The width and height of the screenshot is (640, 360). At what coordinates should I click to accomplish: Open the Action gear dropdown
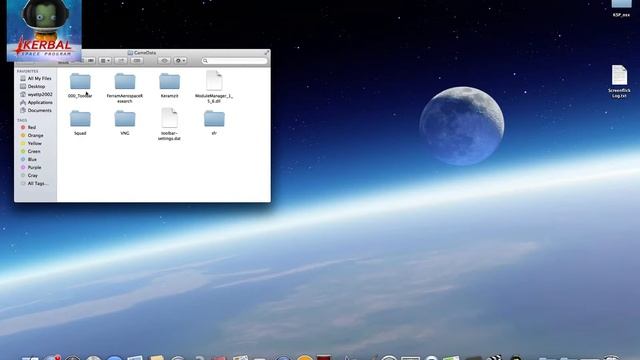[180, 60]
